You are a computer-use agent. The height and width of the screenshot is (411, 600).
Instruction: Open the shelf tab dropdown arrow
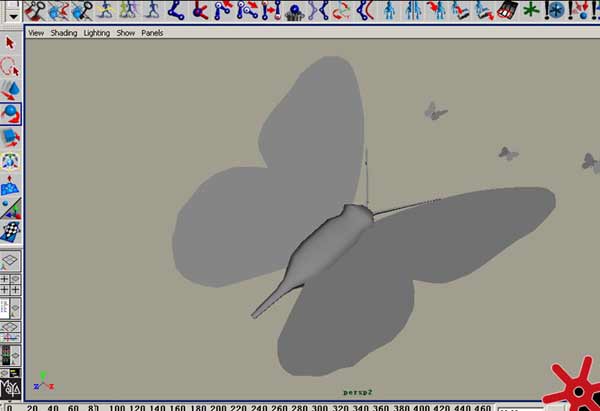(13, 17)
